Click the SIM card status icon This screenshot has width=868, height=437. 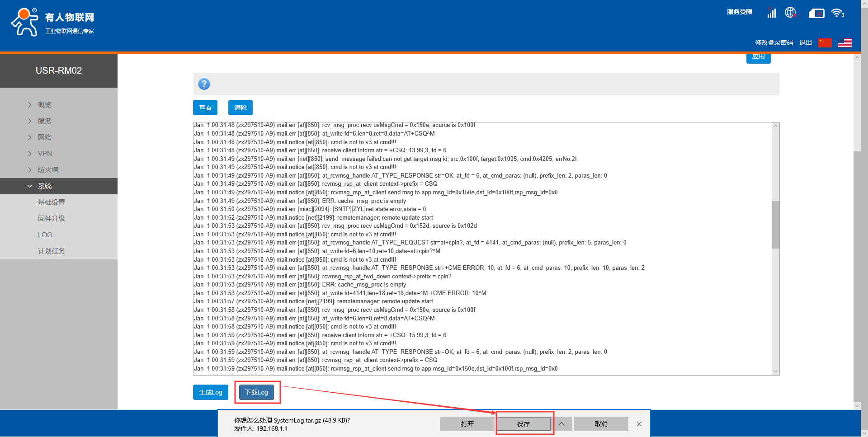816,14
